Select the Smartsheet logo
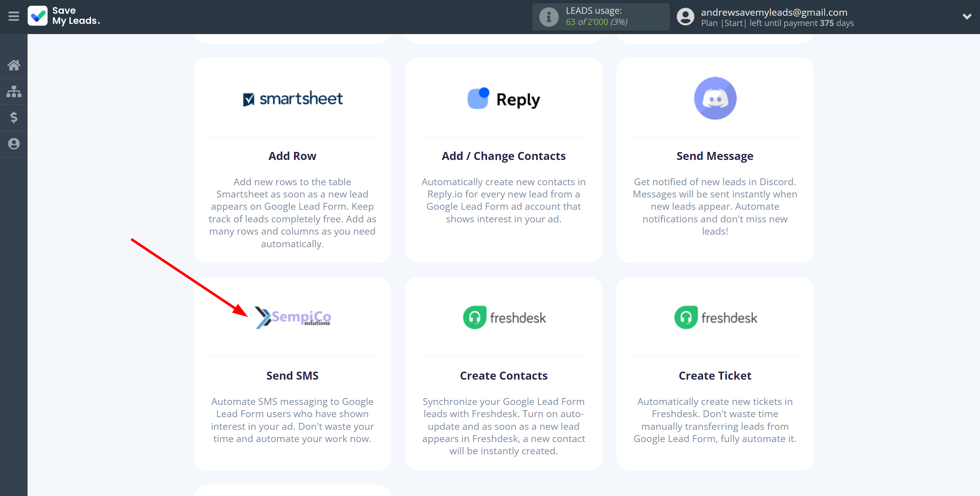Screen dimensions: 980x496 click(293, 99)
